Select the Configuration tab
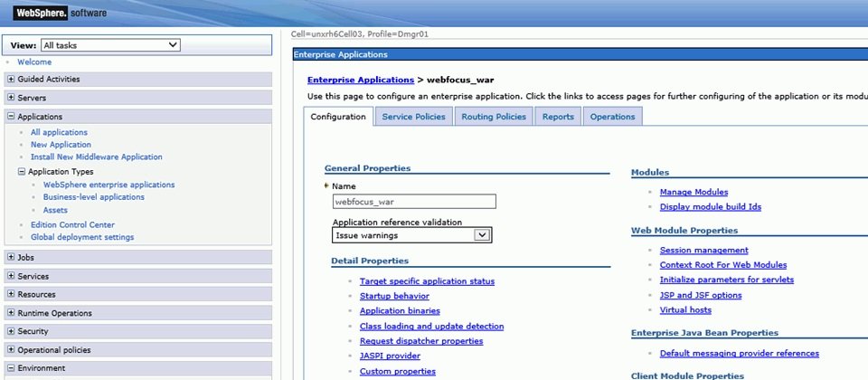This screenshot has width=868, height=380. tap(338, 117)
